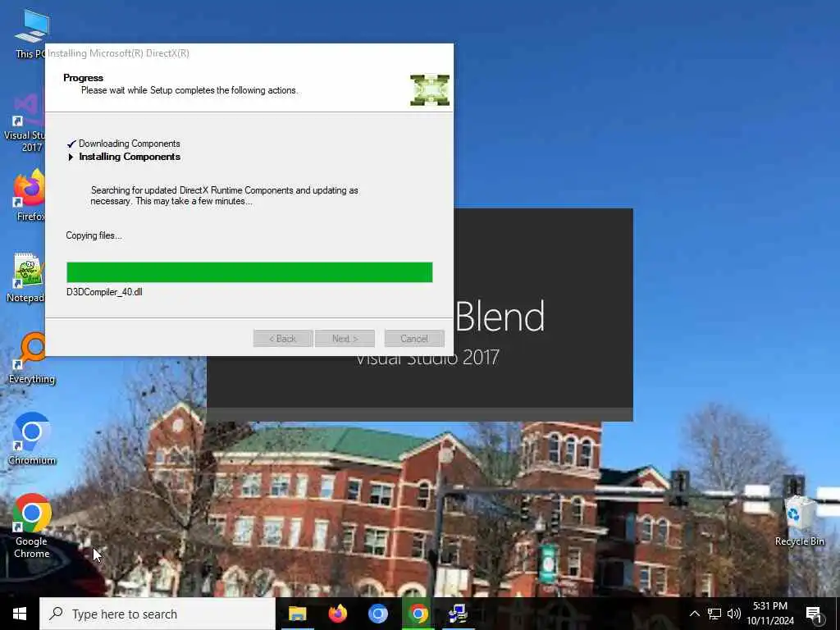Click the taskbar search box
The image size is (840, 630).
point(157,614)
